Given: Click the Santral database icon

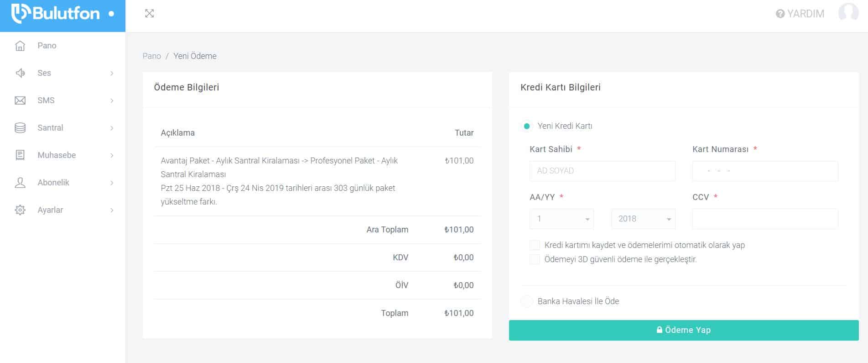Looking at the screenshot, I should tap(20, 128).
